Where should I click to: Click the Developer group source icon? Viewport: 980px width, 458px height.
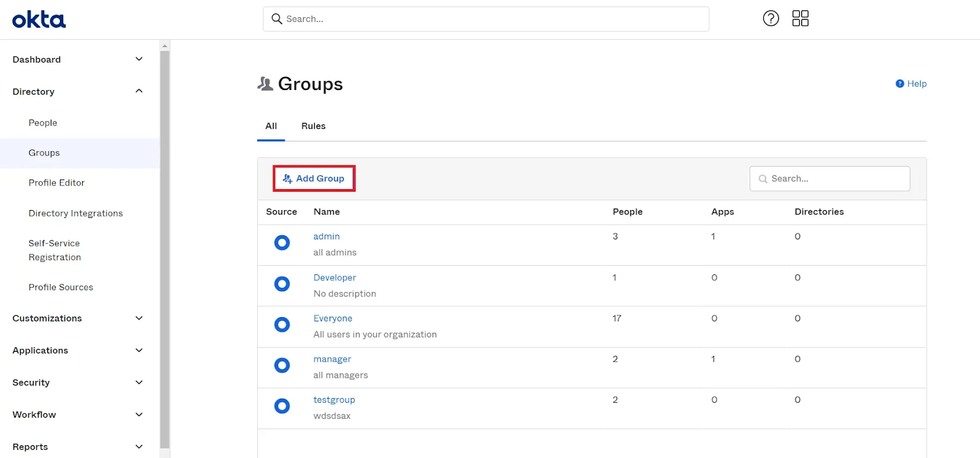(282, 284)
